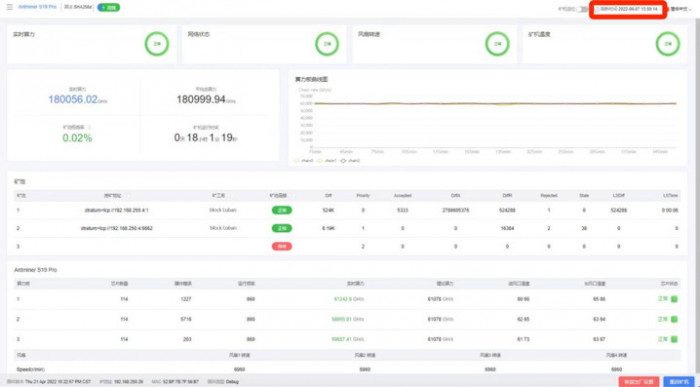Click the Accepted column header
Screen dimensions: 700x387
pos(402,196)
